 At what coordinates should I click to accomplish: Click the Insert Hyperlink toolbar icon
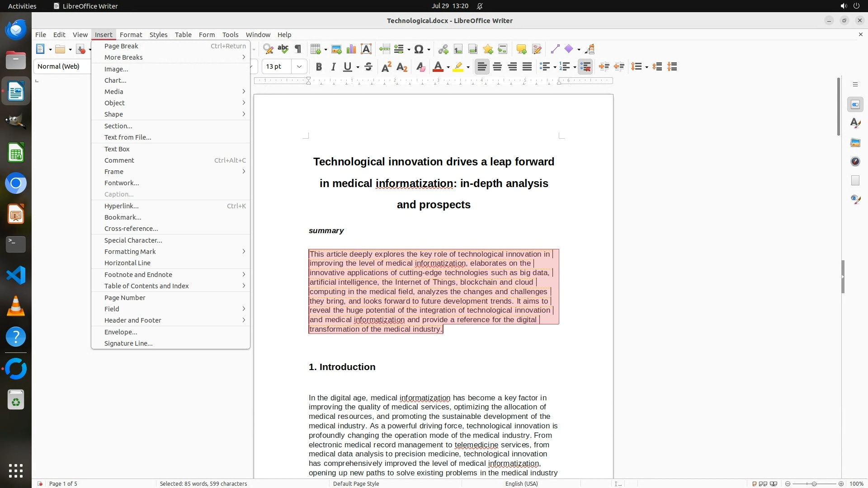coord(443,49)
